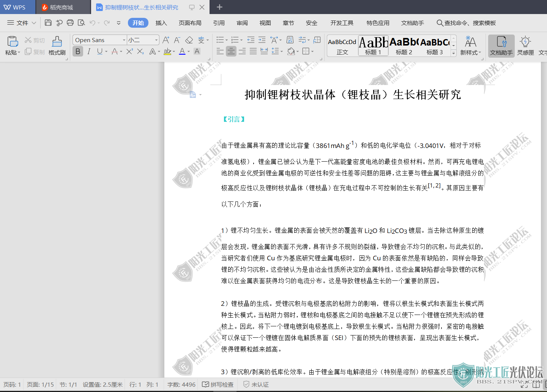Click the Paste clipboard icon

pos(13,41)
